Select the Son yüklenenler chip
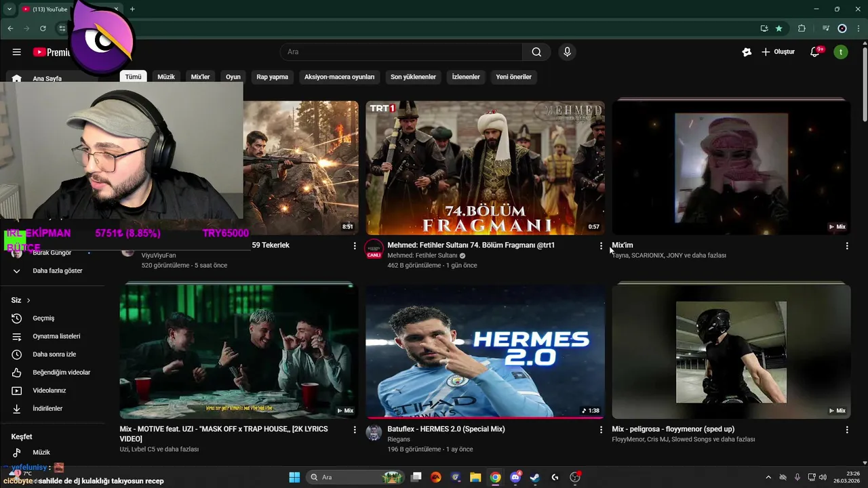Screen dimensions: 868x488 [413, 77]
